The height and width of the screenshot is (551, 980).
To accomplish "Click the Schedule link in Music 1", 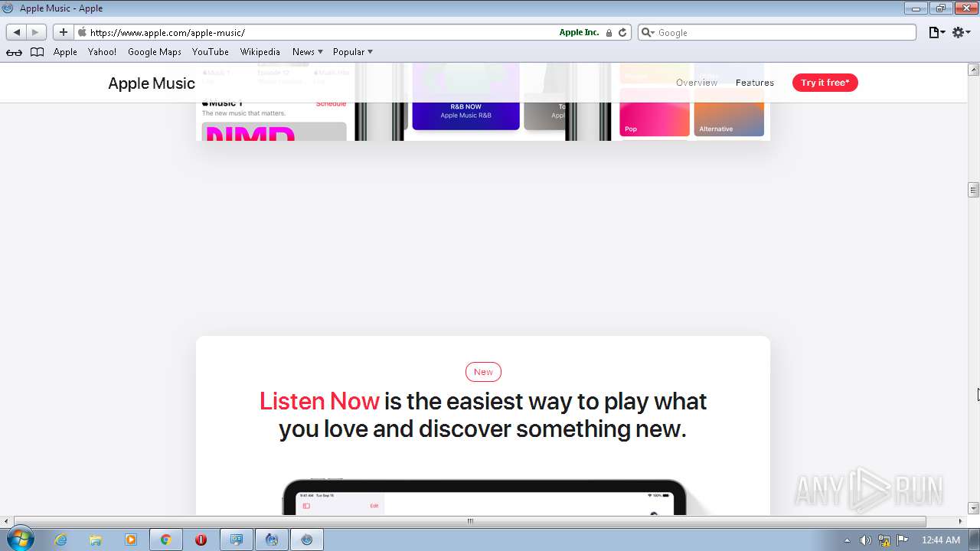I will point(331,103).
